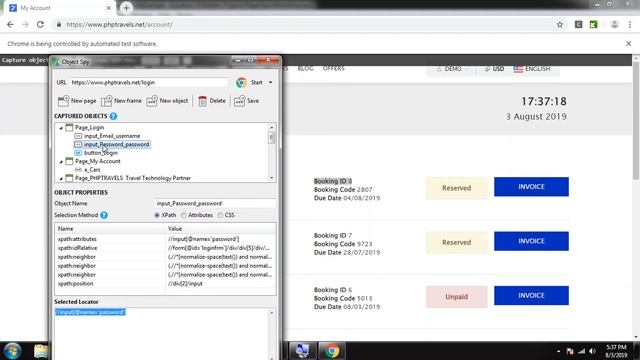Click the network signal tray icon
Viewport: 640px width, 360px height.
pyautogui.click(x=582, y=351)
